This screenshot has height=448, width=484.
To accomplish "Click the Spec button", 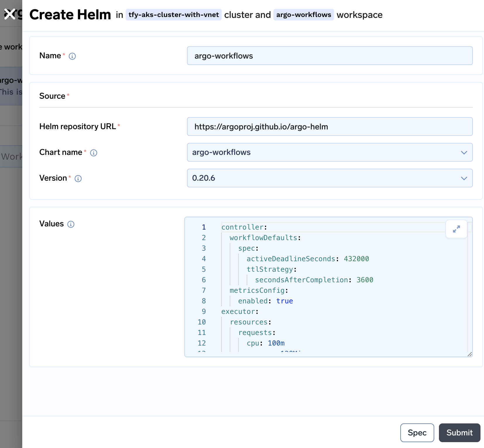I will click(x=417, y=432).
